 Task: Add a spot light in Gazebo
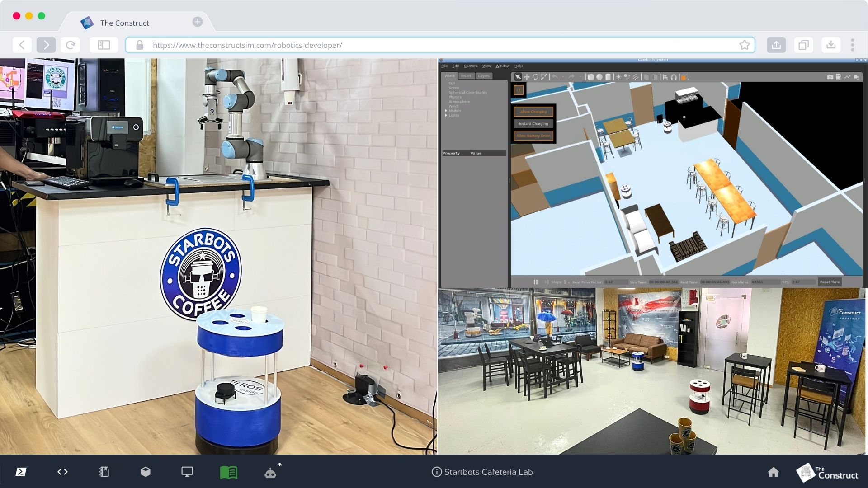click(627, 77)
